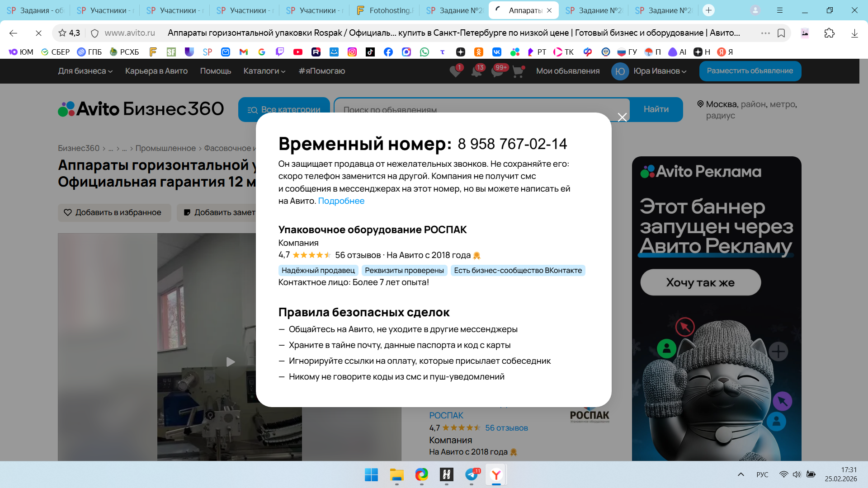Open 56 отзывов reviews link
868x488 pixels.
506,428
